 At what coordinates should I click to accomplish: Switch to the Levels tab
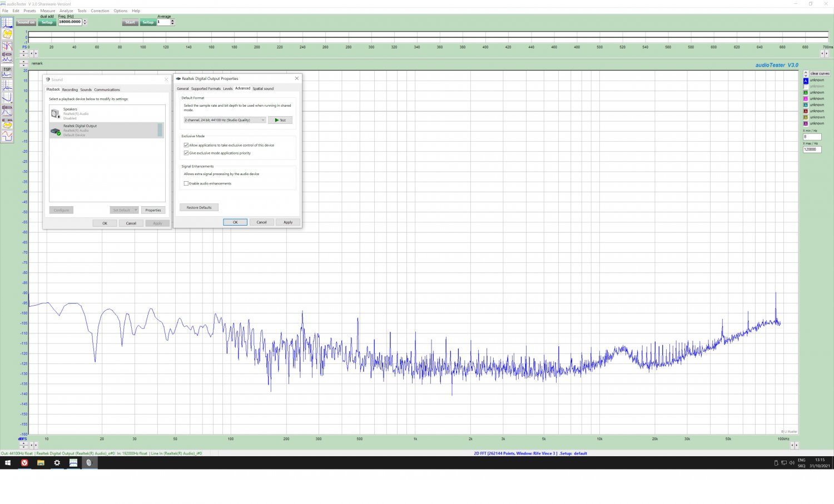point(228,88)
